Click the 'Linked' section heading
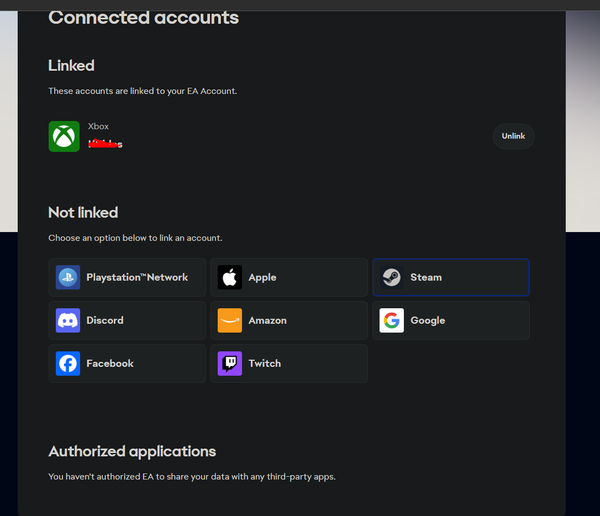The image size is (600, 516). [71, 65]
